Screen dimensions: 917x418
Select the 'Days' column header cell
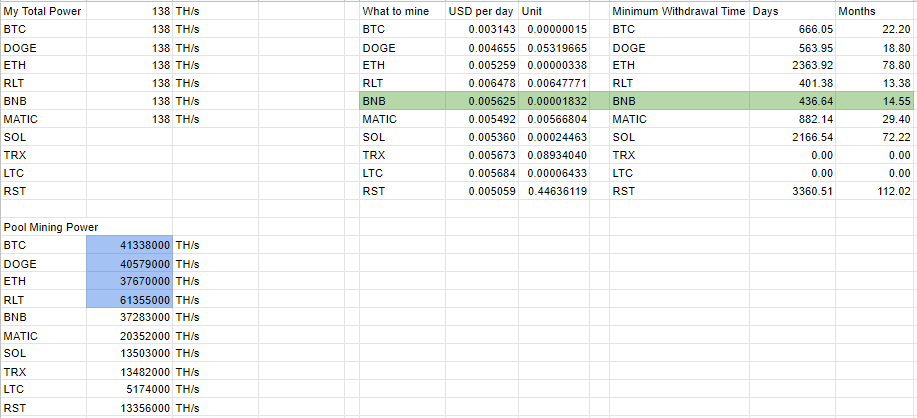(792, 11)
